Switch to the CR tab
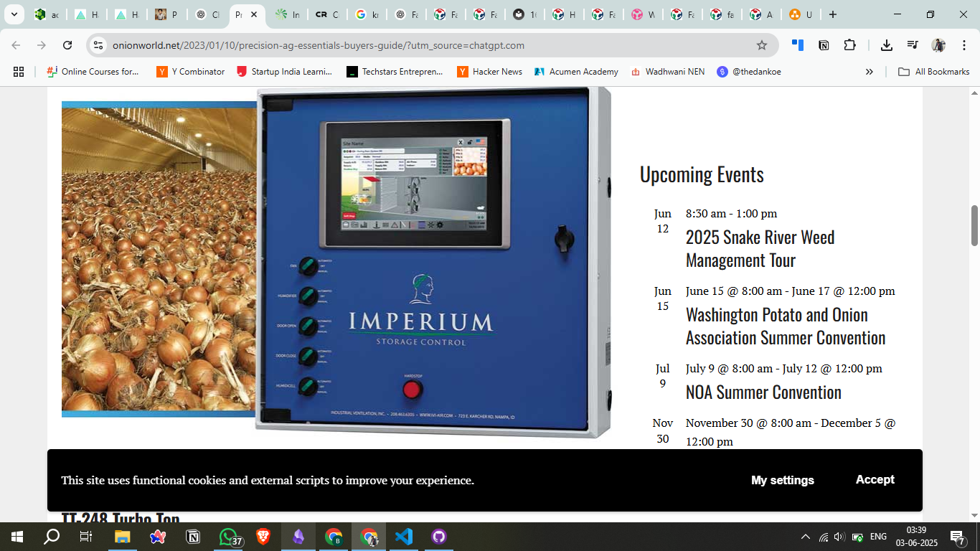980x551 pixels. tap(328, 14)
